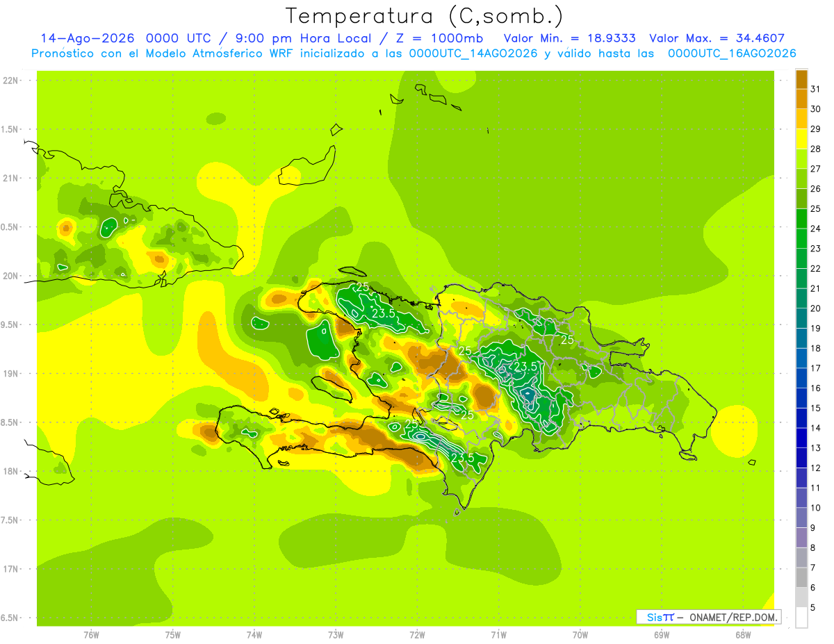Click the '0.5N' latitude label
Image resolution: width=834 pixels, height=644 pixels.
[x=10, y=227]
